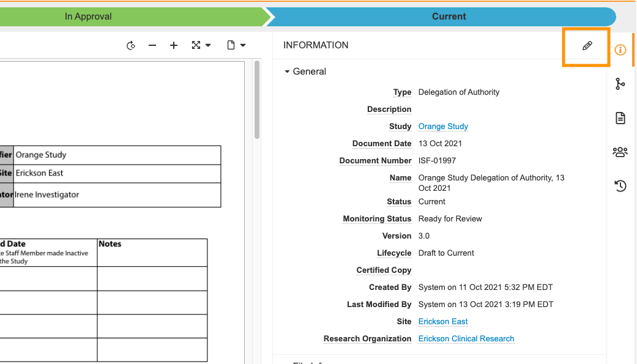Open the fit-to-screen options dropdown
This screenshot has width=637, height=364.
(x=201, y=45)
